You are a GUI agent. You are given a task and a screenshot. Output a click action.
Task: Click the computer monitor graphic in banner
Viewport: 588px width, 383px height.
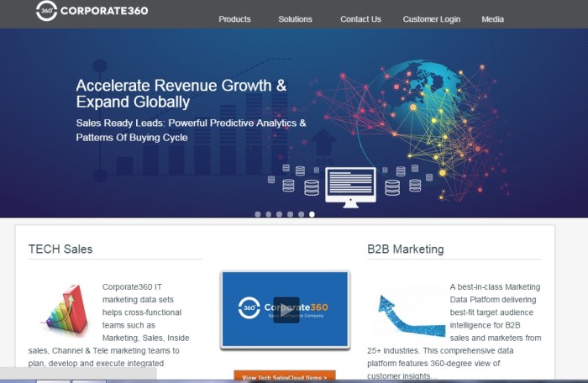coord(350,187)
